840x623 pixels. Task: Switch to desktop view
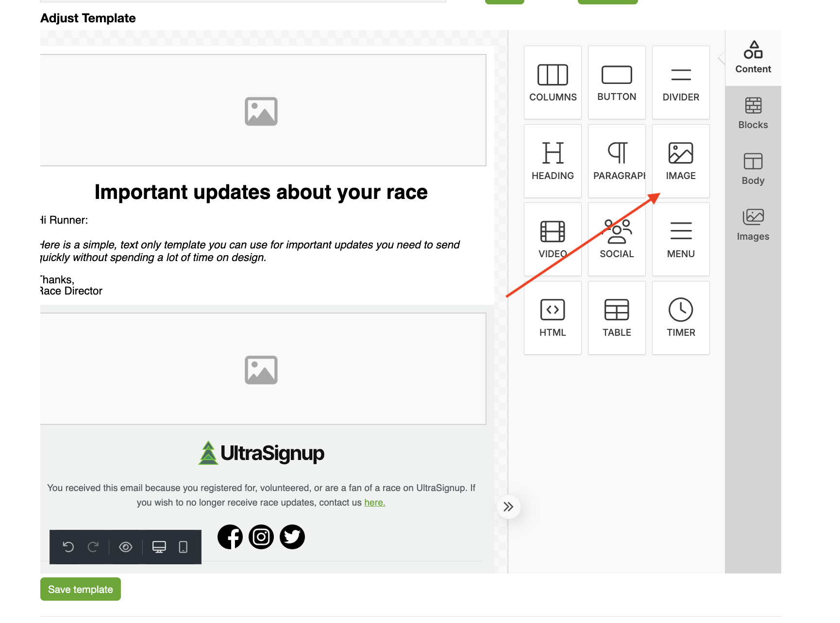click(159, 547)
